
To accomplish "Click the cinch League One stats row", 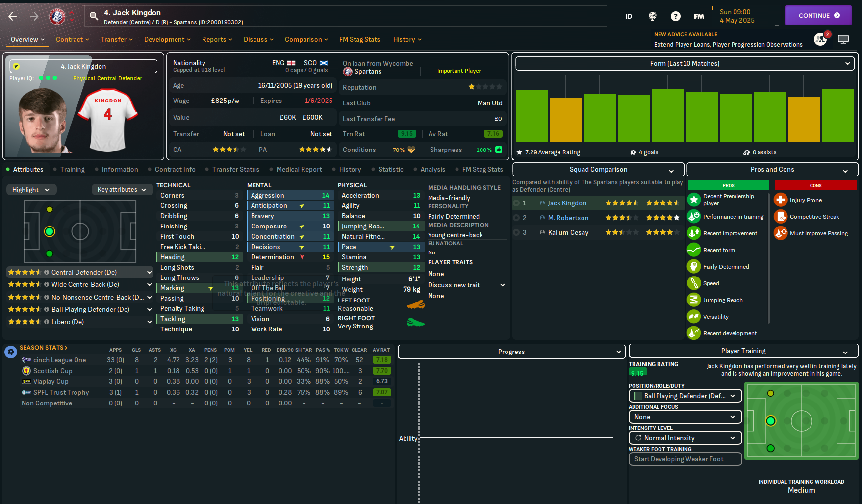I will [59, 360].
